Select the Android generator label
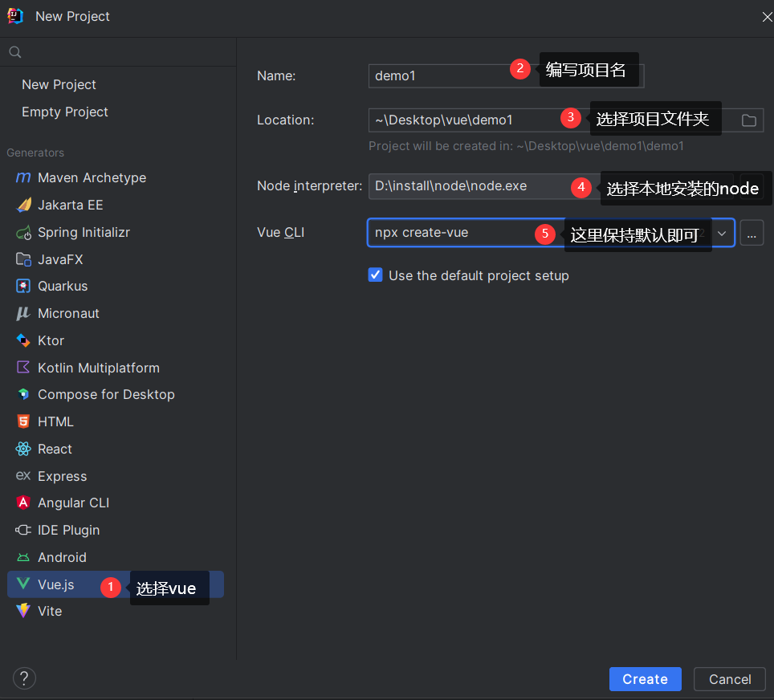This screenshot has width=774, height=700. (x=62, y=557)
